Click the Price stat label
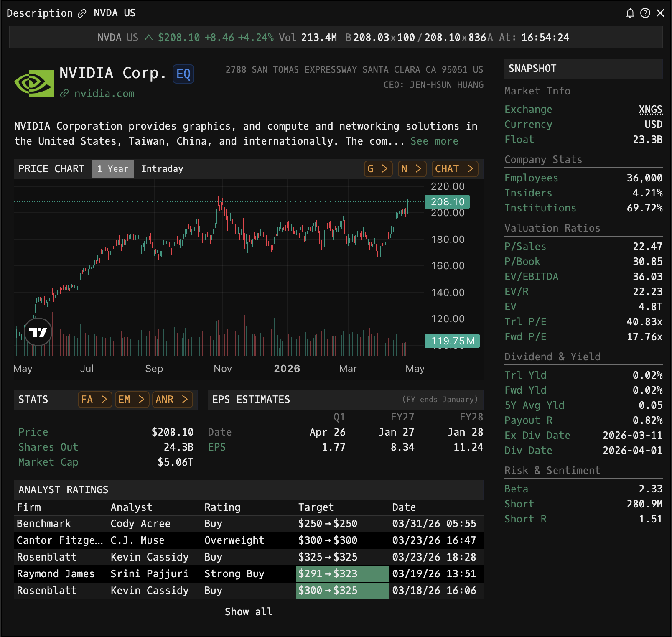Viewport: 672px width, 637px height. pyautogui.click(x=33, y=432)
